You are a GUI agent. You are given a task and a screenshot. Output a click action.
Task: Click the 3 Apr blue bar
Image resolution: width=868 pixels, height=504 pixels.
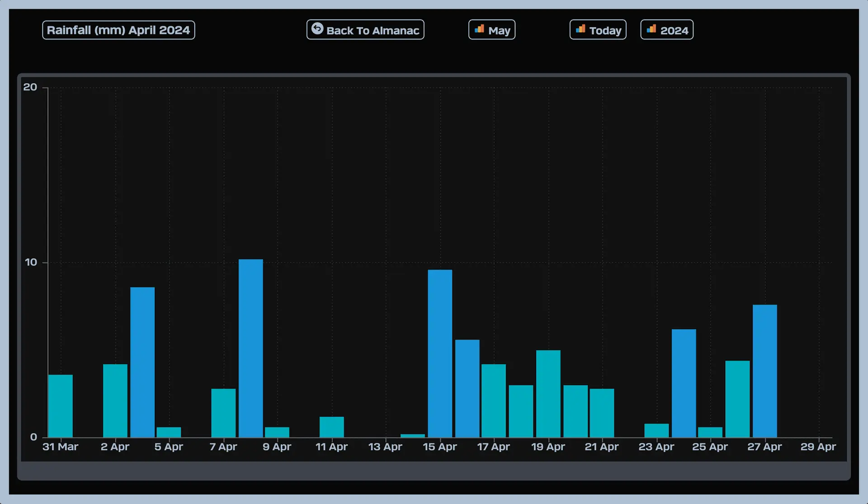coord(142,362)
